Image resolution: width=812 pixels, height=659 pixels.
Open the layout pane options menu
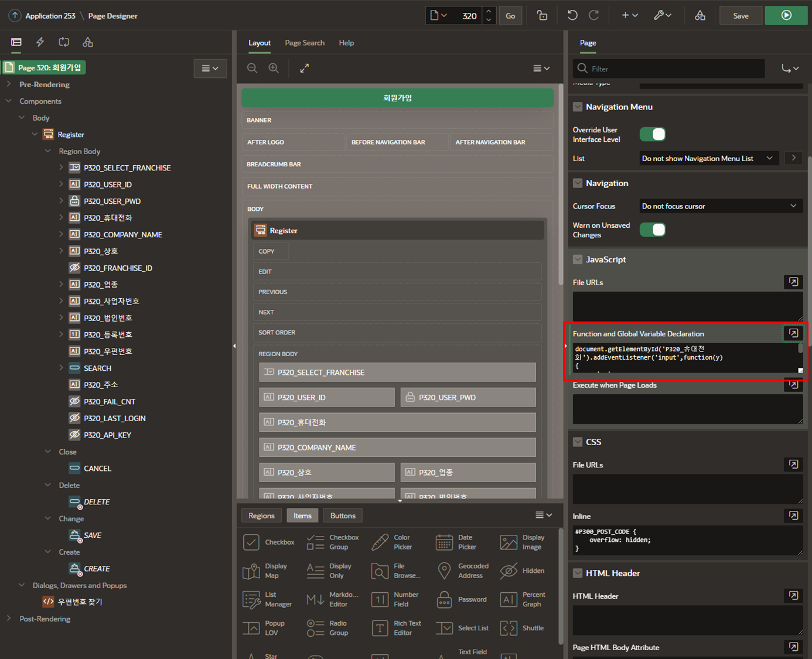click(x=541, y=69)
